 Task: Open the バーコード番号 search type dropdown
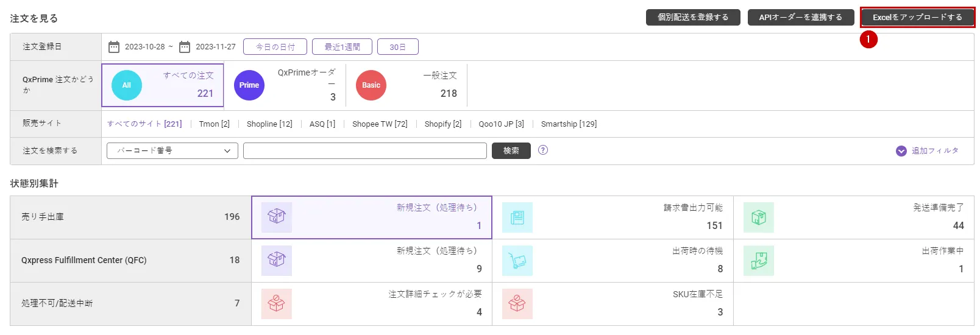point(172,150)
